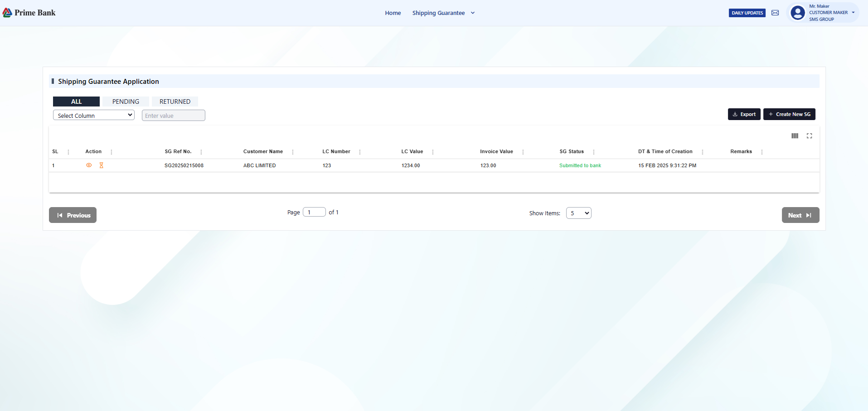Open the mail envelope icon

(775, 13)
